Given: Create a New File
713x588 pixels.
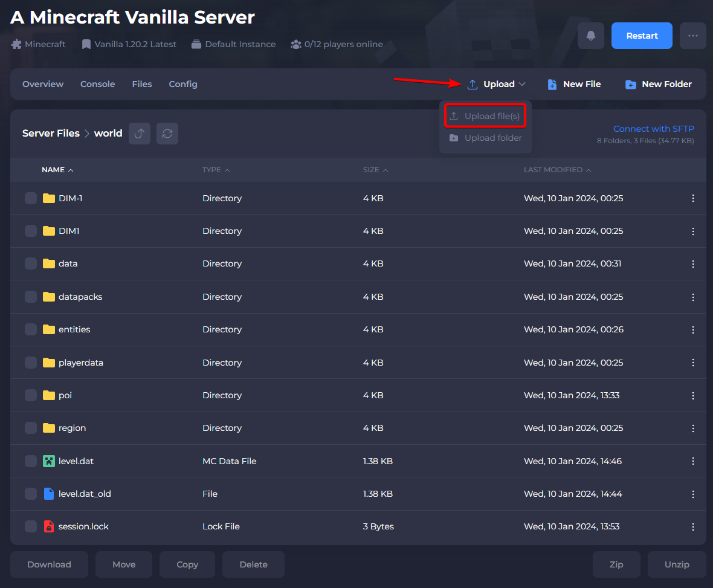Looking at the screenshot, I should click(574, 84).
